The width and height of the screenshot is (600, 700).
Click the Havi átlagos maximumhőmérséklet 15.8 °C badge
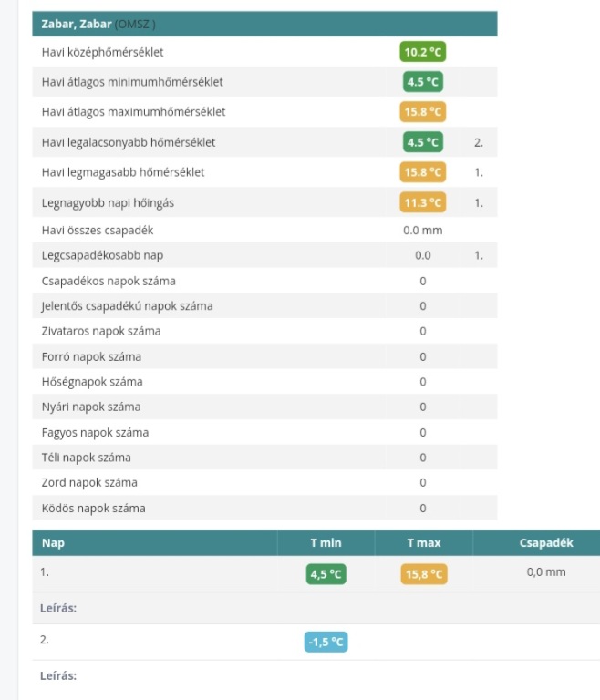(422, 112)
